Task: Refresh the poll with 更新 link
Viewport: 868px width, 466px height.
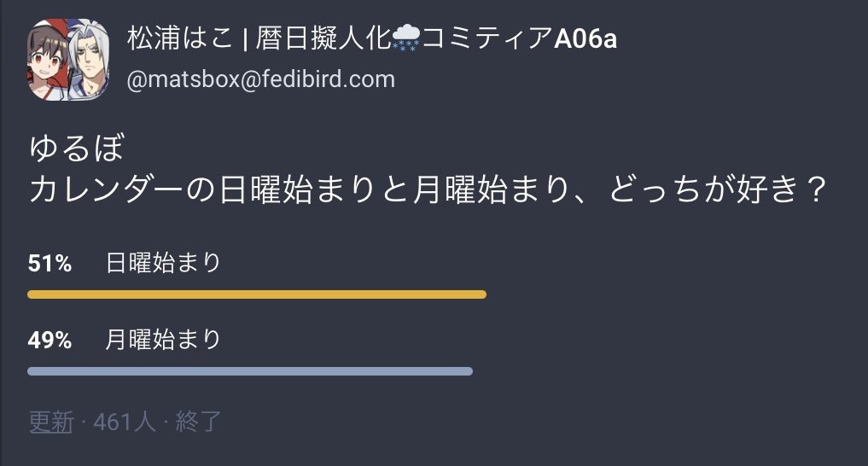Action: [51, 422]
